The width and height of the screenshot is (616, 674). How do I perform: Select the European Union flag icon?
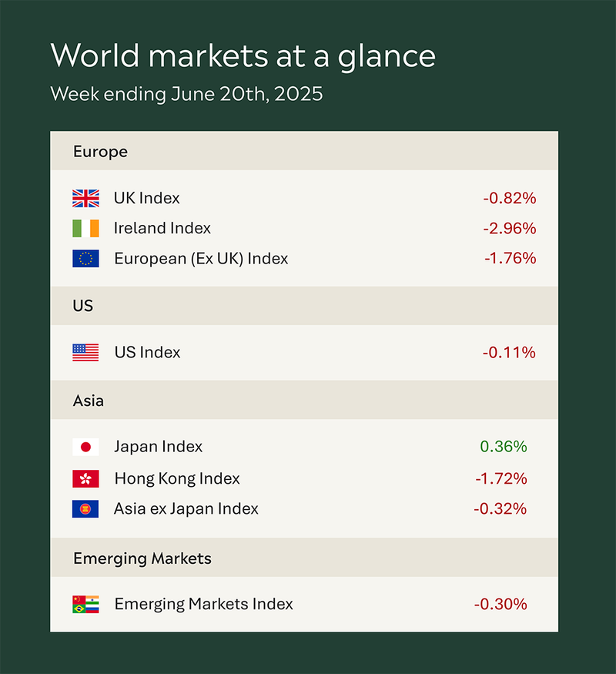tap(85, 258)
